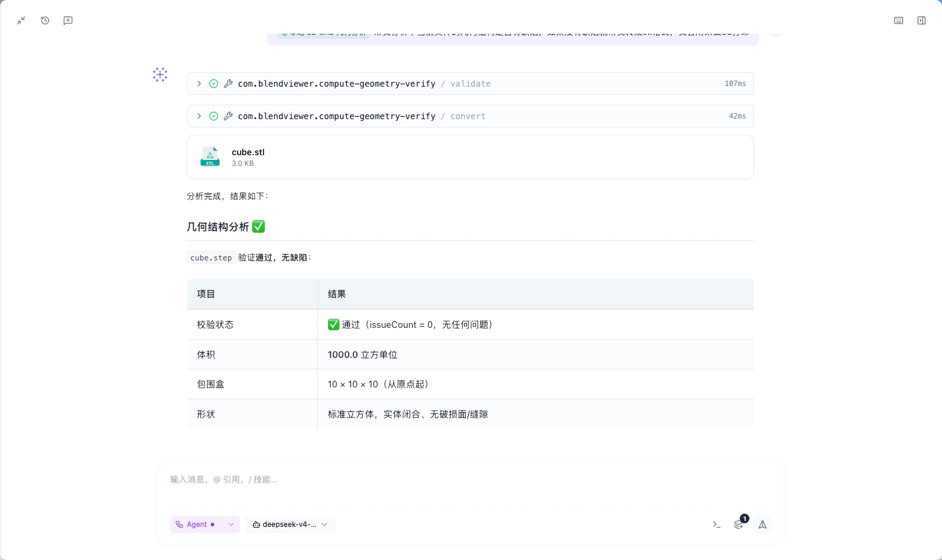This screenshot has height=560, width=942.
Task: Click the validate success check icon
Action: 214,84
